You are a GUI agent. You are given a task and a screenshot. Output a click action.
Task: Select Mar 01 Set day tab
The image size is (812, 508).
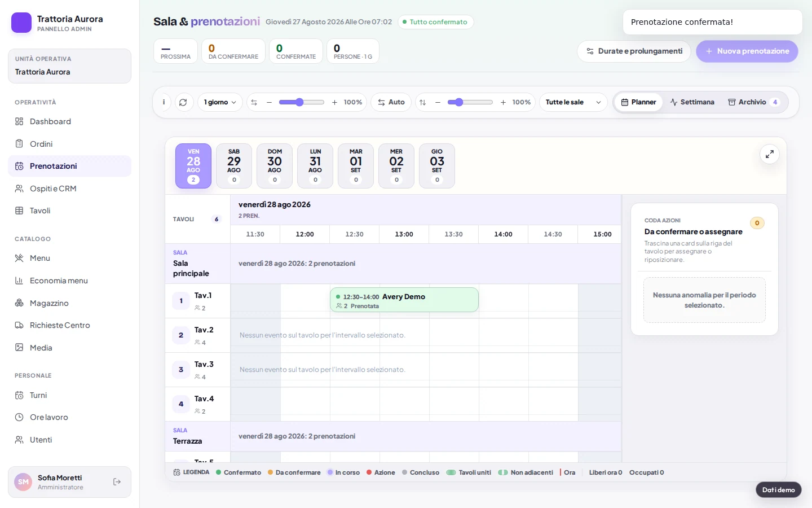[356, 166]
